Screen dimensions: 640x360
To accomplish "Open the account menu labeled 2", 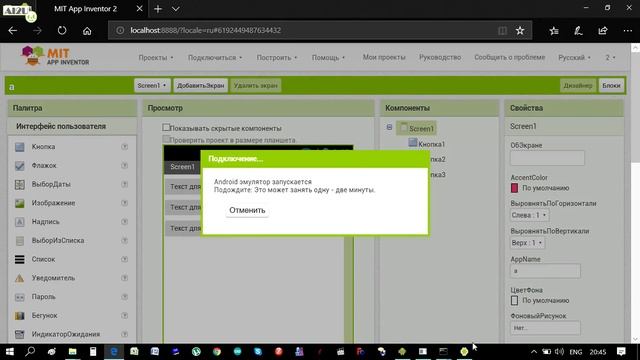I will click(610, 58).
